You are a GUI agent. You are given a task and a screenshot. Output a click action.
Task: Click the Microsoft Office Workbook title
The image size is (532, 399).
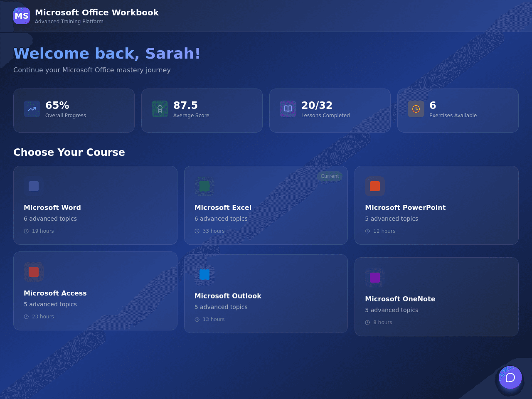coord(97,12)
